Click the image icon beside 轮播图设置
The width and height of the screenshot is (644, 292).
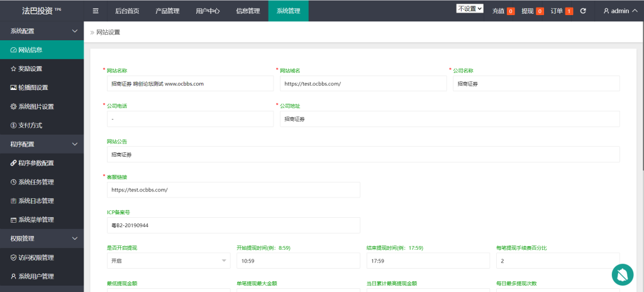coord(14,87)
